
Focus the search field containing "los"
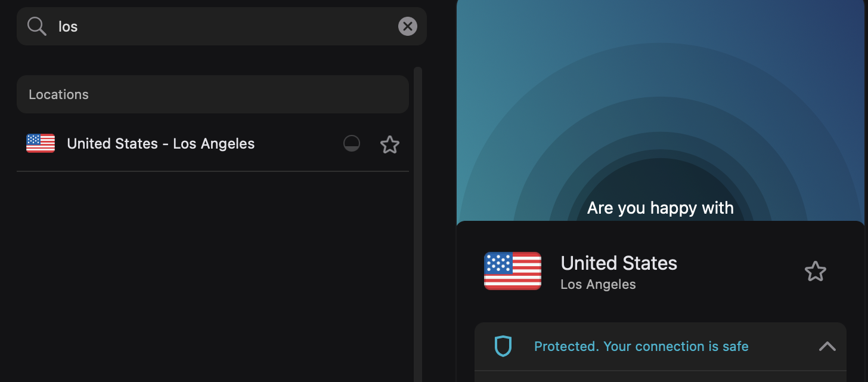tap(227, 26)
